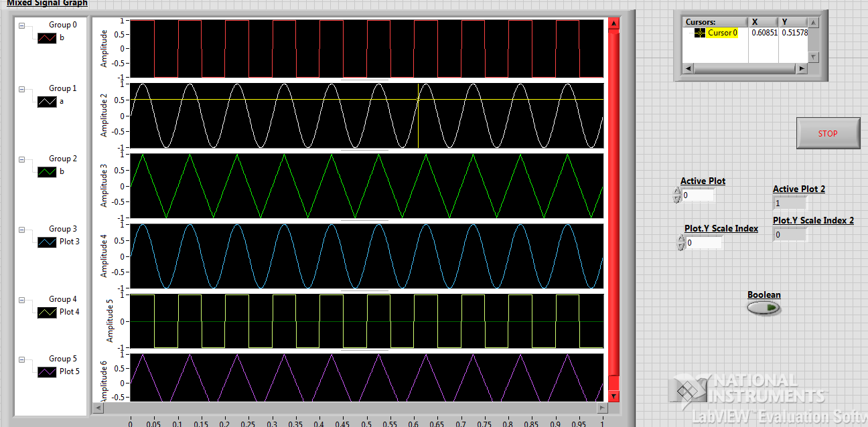
Task: Click the Y column header in cursor legend
Action: click(794, 22)
